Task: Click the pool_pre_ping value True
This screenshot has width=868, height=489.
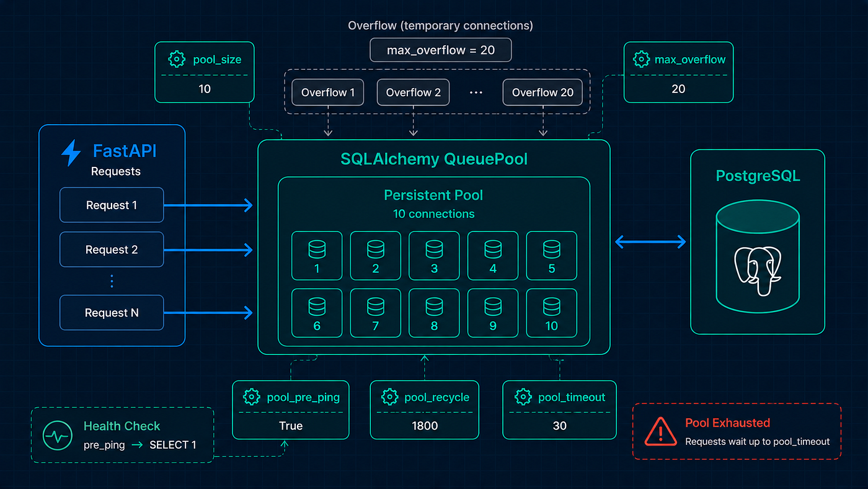Action: coord(291,426)
